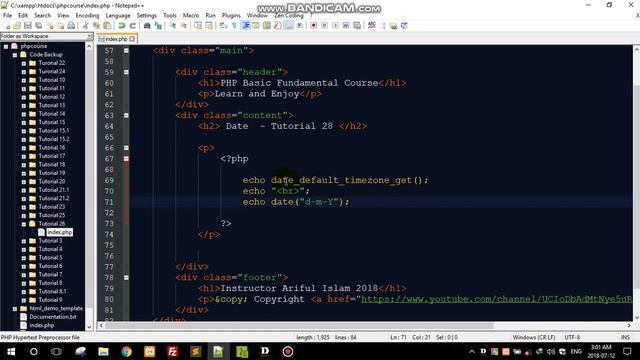Open the Plugins menu
Viewport: 640px width, 360px height.
coord(231,16)
